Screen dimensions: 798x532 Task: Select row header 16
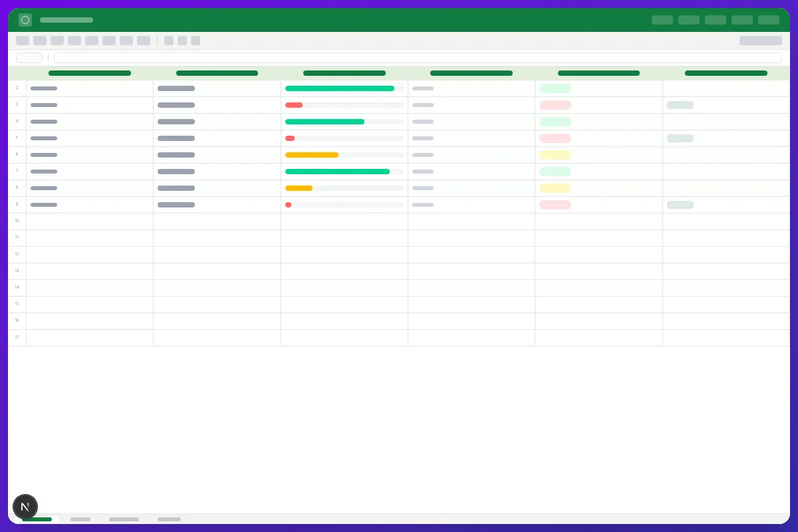pyautogui.click(x=17, y=321)
